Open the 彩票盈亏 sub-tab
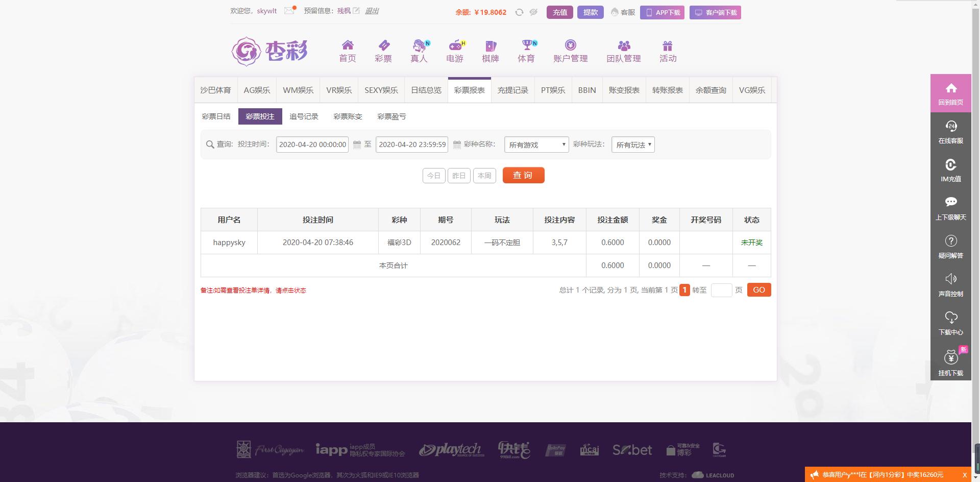This screenshot has width=980, height=482. click(392, 116)
